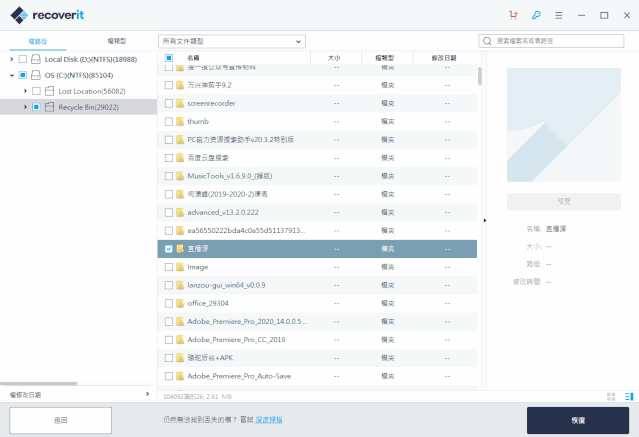Click the tree panel horizontal scrollbar
Viewport: 639px width, 437px height.
point(38,384)
